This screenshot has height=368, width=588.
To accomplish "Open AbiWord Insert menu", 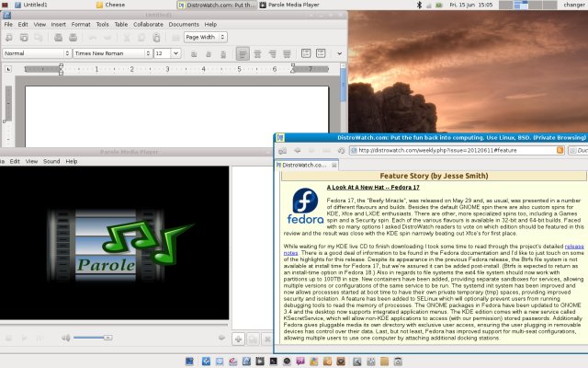I will click(59, 25).
